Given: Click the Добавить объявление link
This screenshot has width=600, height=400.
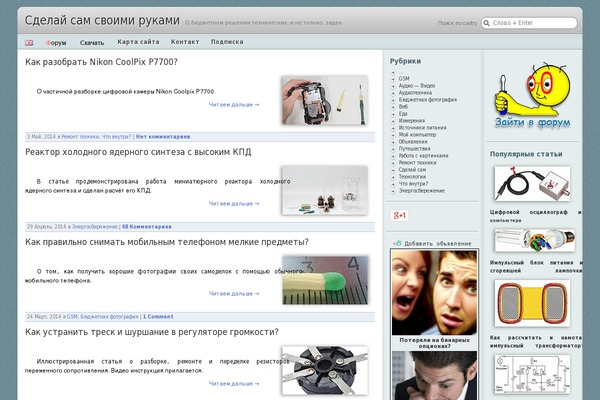Looking at the screenshot, I should (438, 243).
